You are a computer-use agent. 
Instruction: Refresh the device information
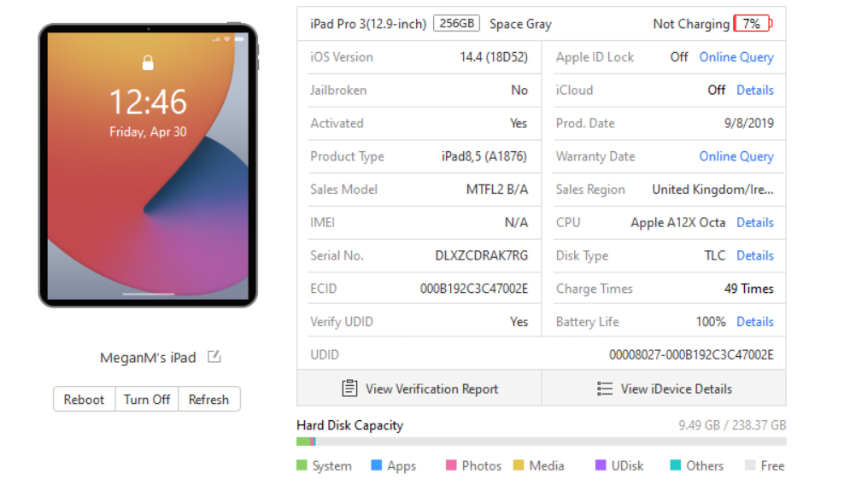tap(208, 399)
